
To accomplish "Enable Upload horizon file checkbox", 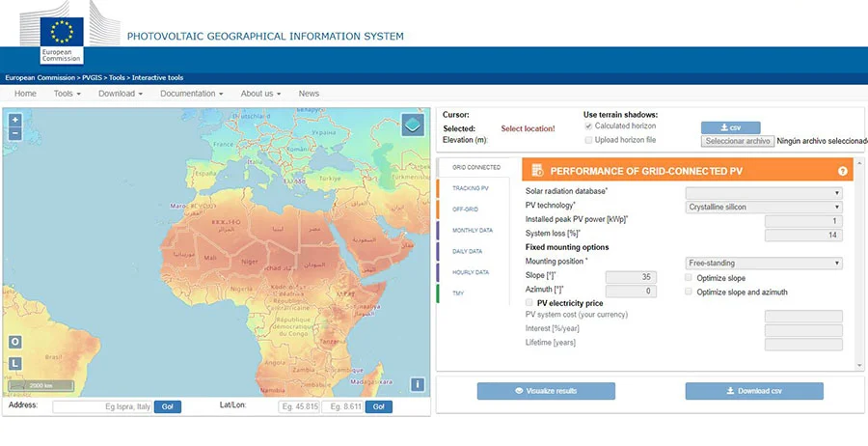I will 589,140.
